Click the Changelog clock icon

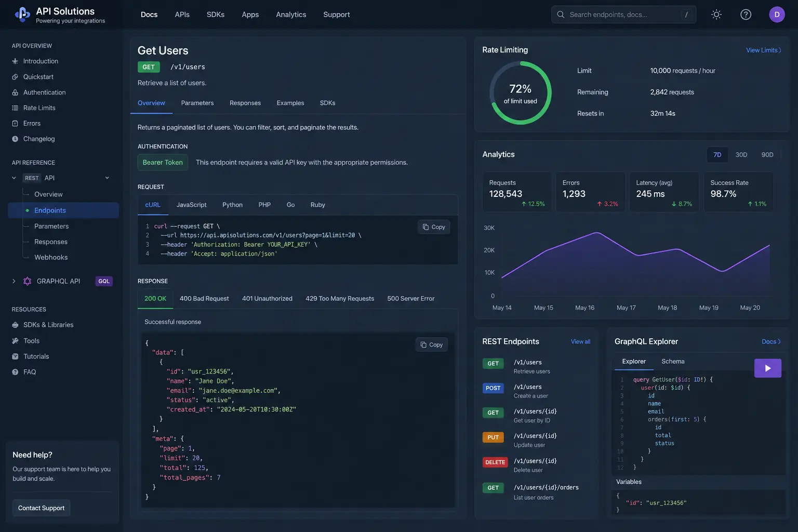15,139
